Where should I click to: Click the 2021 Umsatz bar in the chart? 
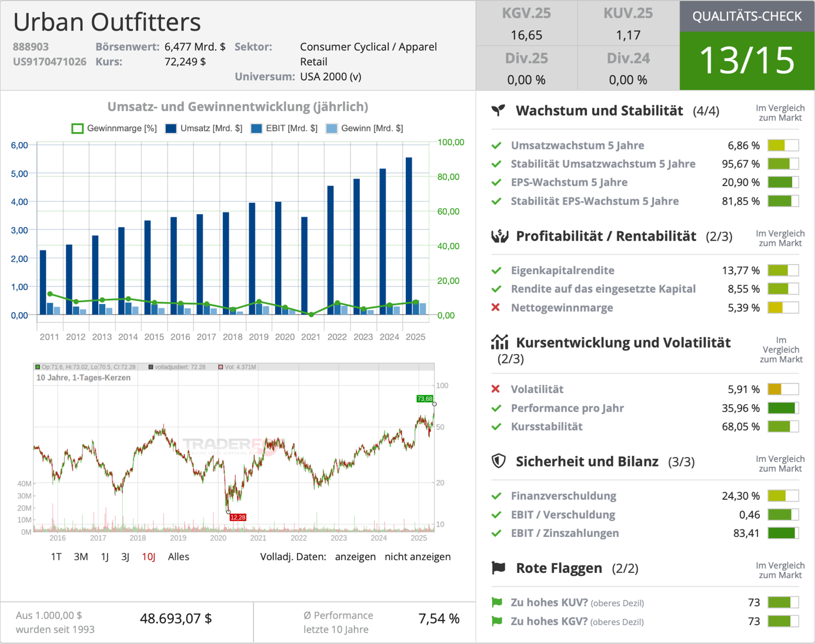[x=304, y=266]
